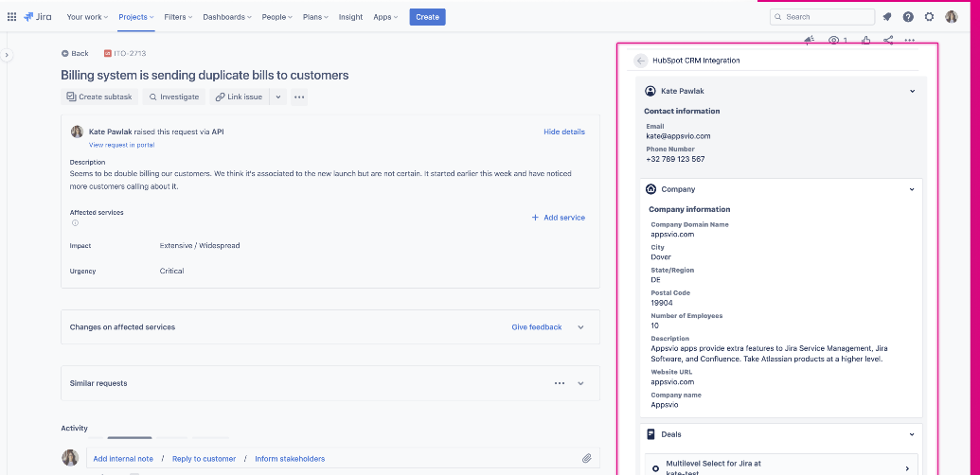This screenshot has height=475, width=980.
Task: Collapse Company section chevron
Action: (912, 189)
